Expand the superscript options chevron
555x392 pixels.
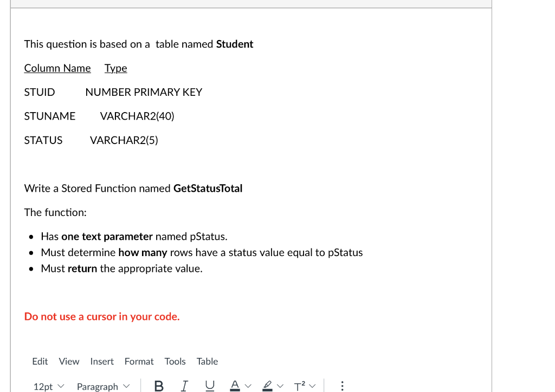(313, 386)
